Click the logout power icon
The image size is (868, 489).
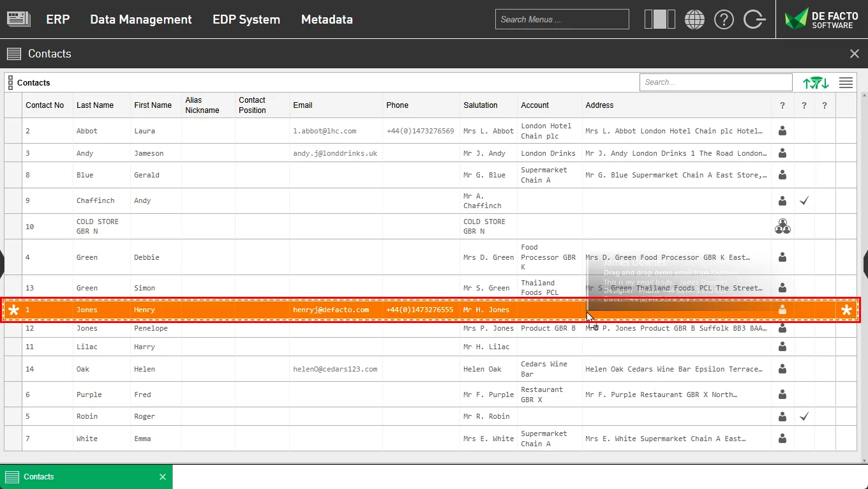pyautogui.click(x=754, y=19)
